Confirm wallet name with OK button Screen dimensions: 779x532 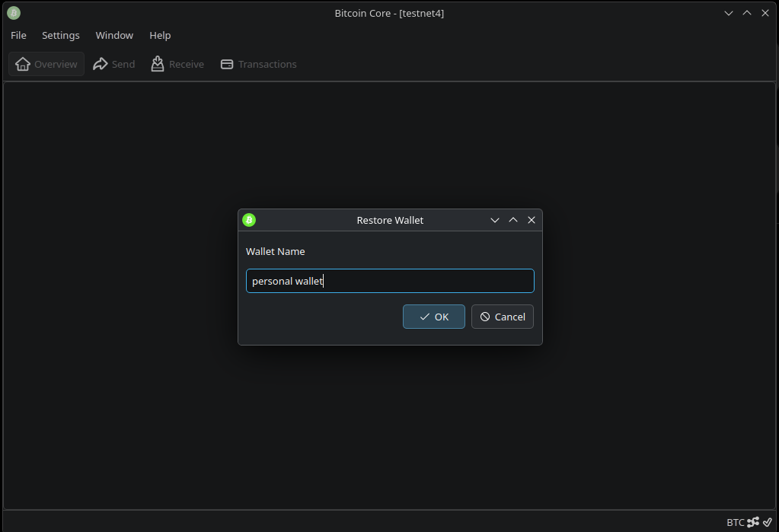pos(434,317)
